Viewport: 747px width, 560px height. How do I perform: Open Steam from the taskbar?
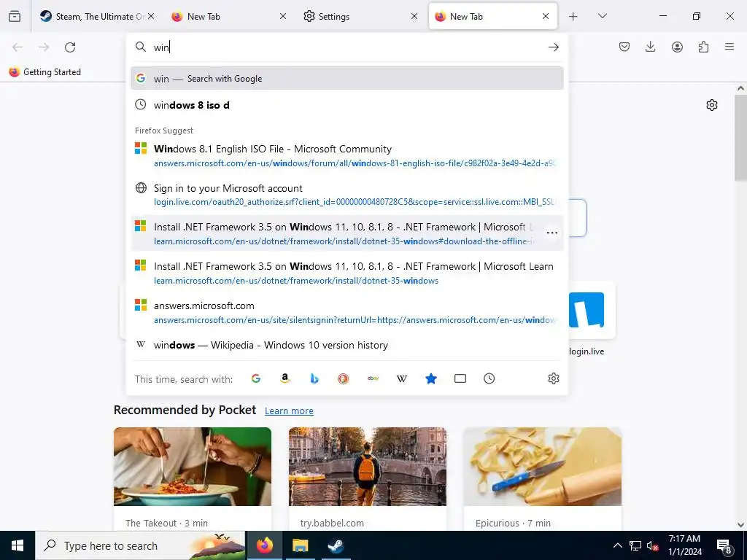point(336,545)
